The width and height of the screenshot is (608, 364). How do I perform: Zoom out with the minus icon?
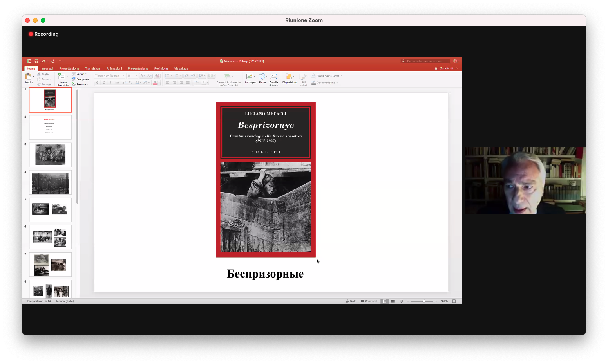(408, 301)
